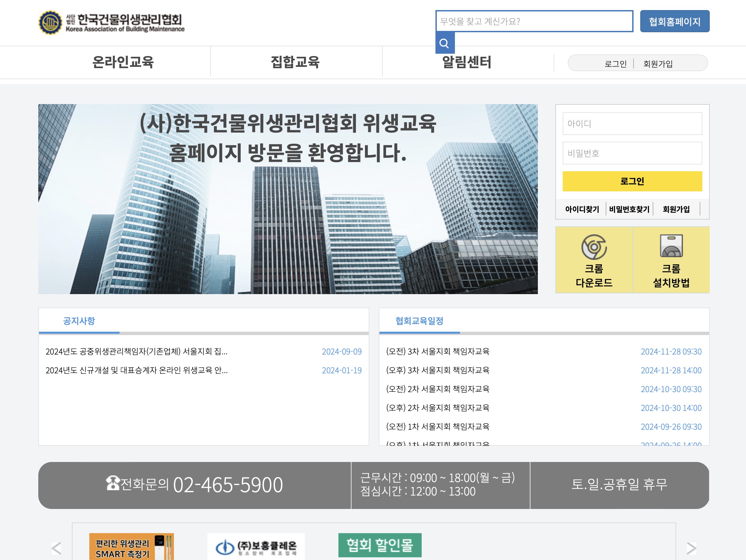Open the 협회 할인몰 banner
This screenshot has height=560, width=746.
(380, 545)
